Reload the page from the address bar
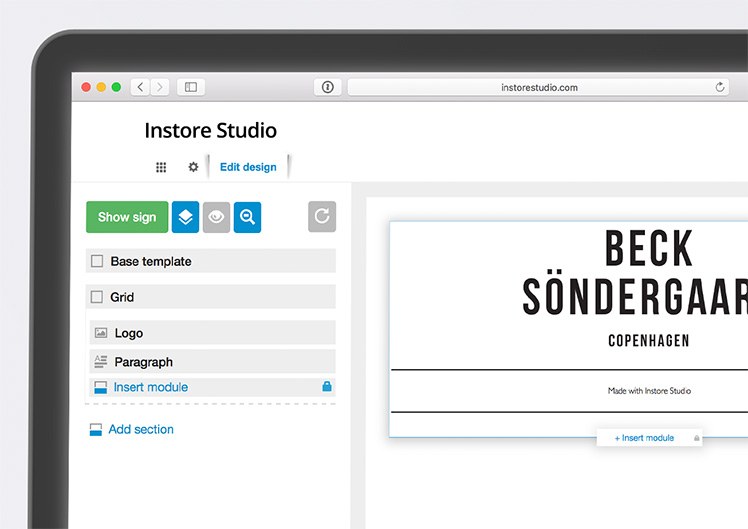The height and width of the screenshot is (529, 748). coord(720,87)
